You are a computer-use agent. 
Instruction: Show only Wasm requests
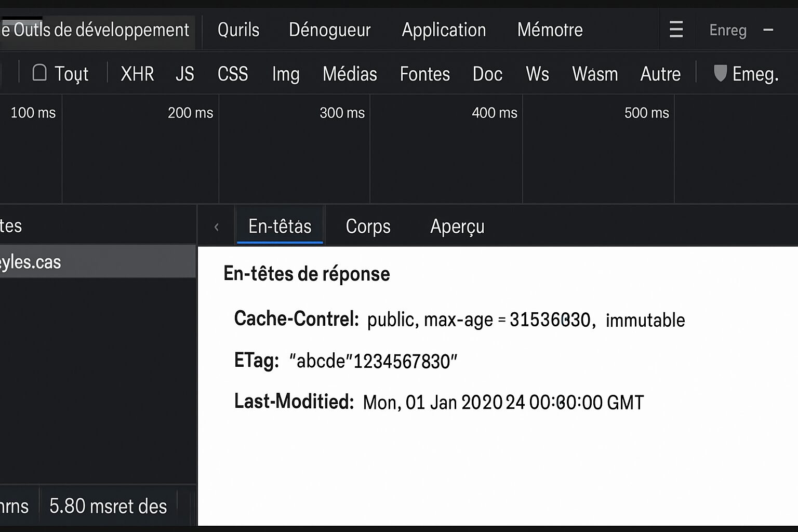[595, 74]
